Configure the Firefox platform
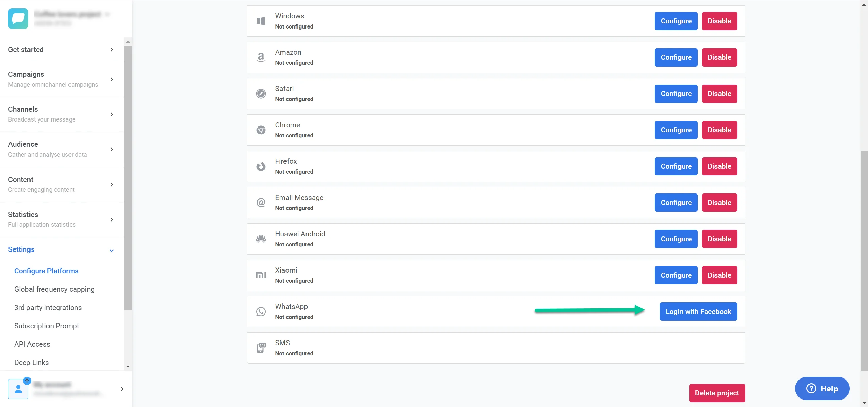Screen dimensions: 868x407 click(x=676, y=166)
